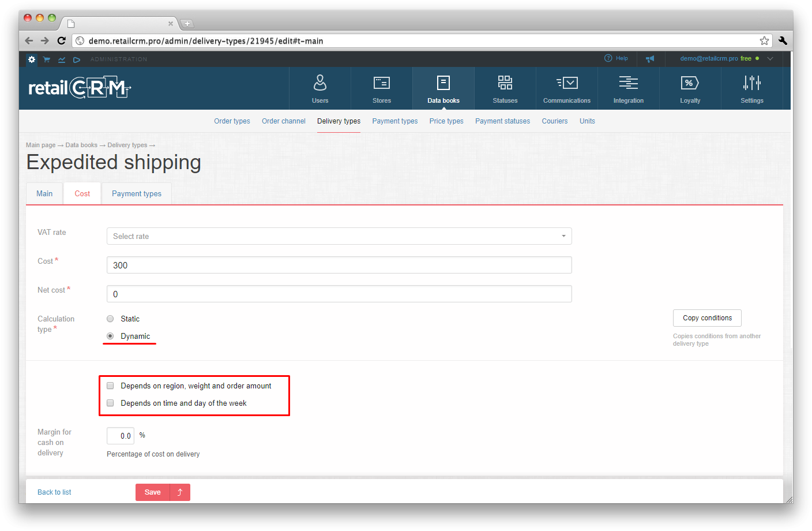The height and width of the screenshot is (531, 812).
Task: Click the Main page breadcrumb link
Action: pos(40,145)
